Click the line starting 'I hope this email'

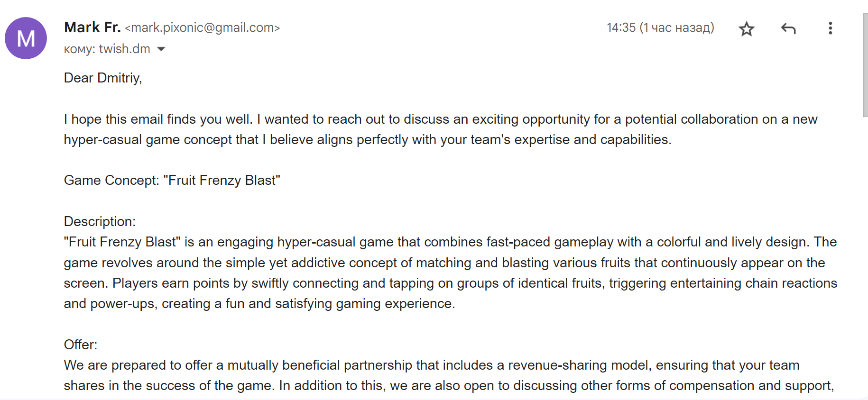pyautogui.click(x=441, y=119)
